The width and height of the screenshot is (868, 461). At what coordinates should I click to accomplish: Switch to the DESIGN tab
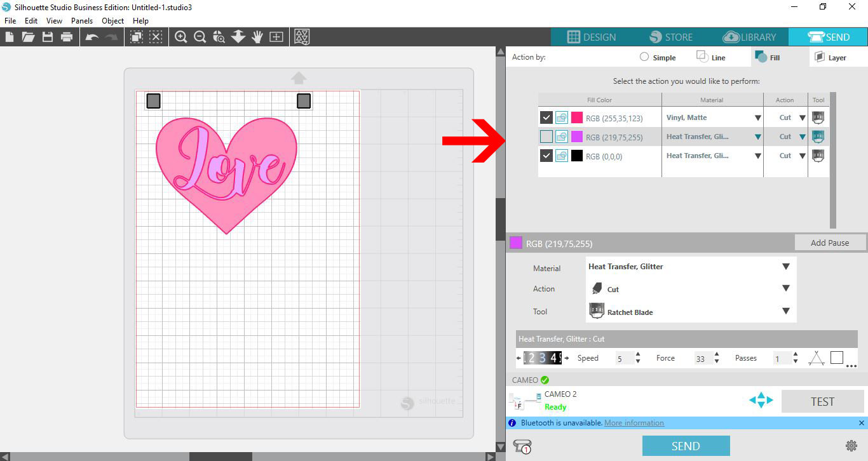(591, 37)
